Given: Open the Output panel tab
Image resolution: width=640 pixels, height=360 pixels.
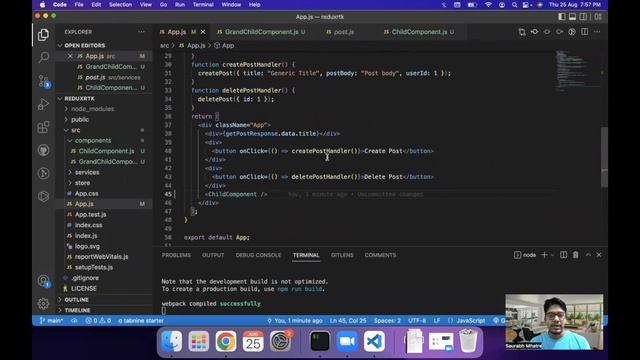Looking at the screenshot, I should [x=213, y=255].
